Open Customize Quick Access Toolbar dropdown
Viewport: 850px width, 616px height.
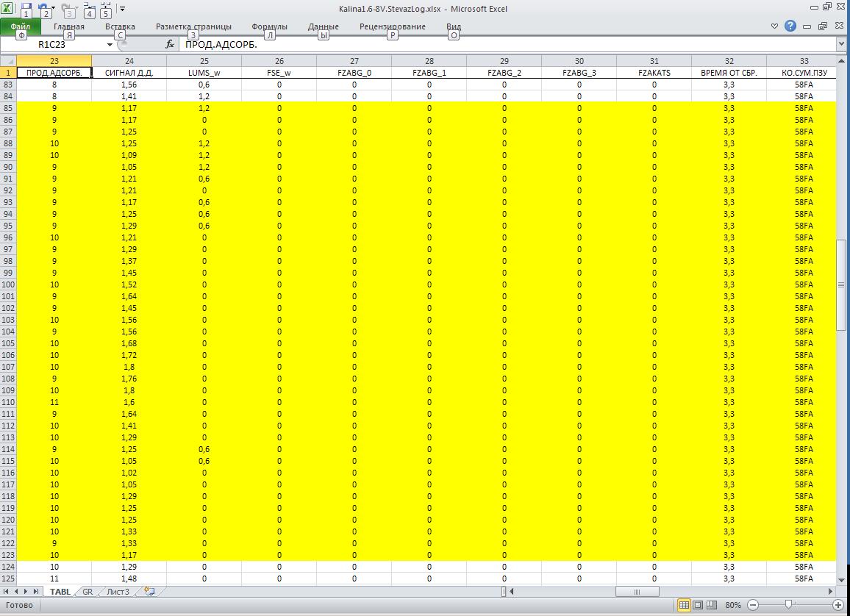(x=123, y=9)
